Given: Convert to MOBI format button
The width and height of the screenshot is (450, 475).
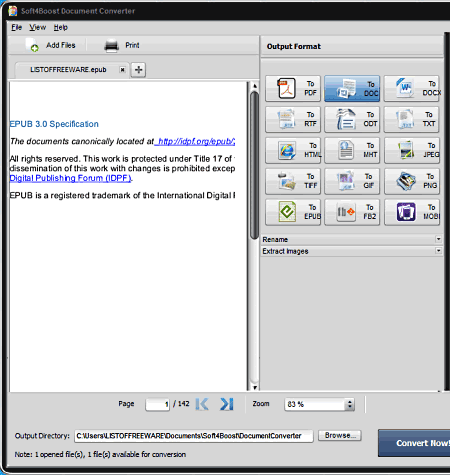Looking at the screenshot, I should 412,212.
